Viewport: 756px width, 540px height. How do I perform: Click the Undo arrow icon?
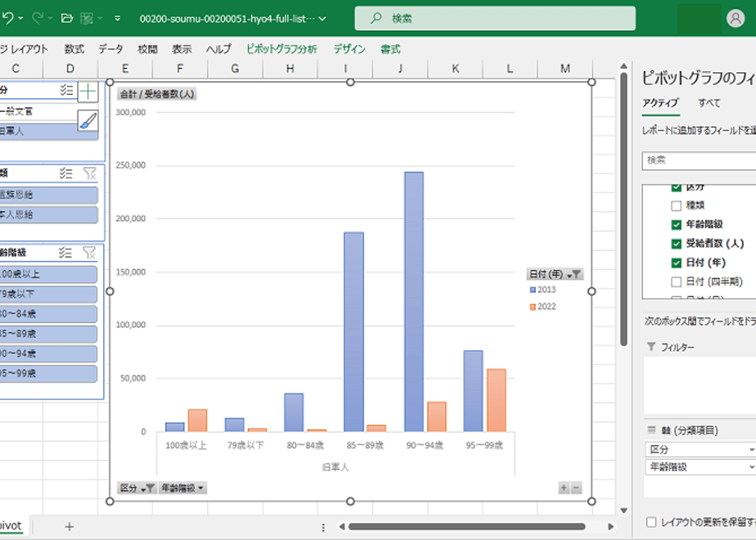7,19
